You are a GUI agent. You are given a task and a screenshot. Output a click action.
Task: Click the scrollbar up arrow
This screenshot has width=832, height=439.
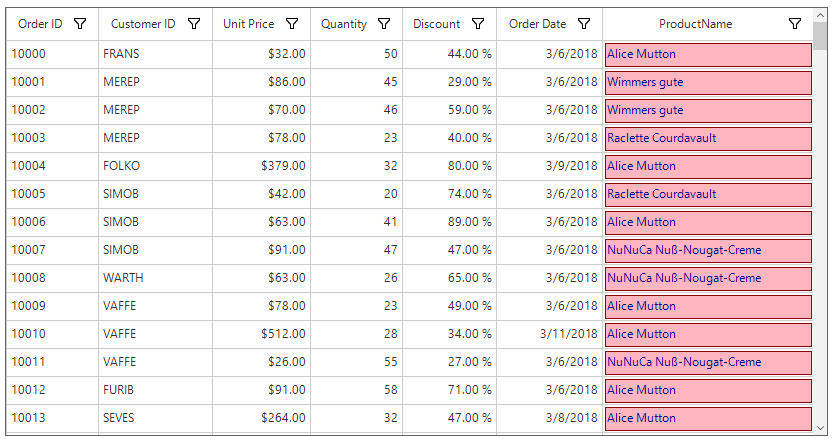pyautogui.click(x=820, y=16)
